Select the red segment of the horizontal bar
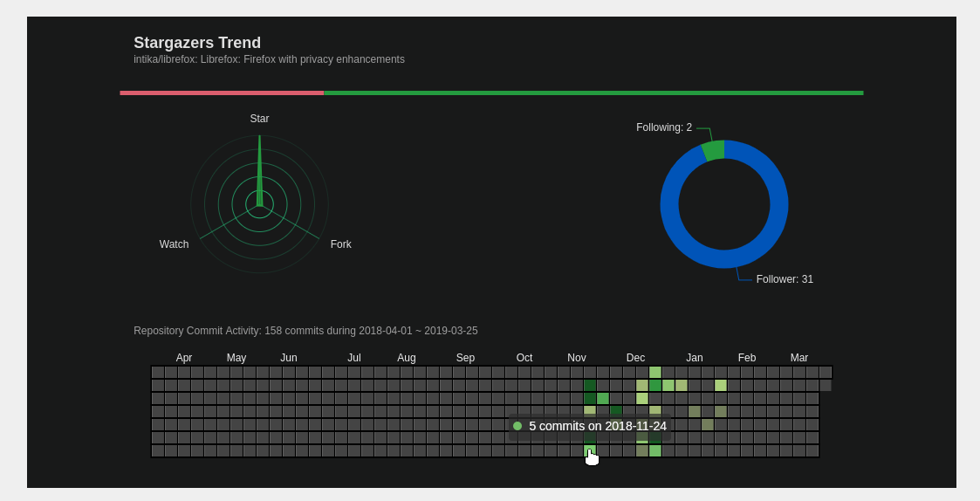Viewport: 980px width, 501px height. [222, 93]
